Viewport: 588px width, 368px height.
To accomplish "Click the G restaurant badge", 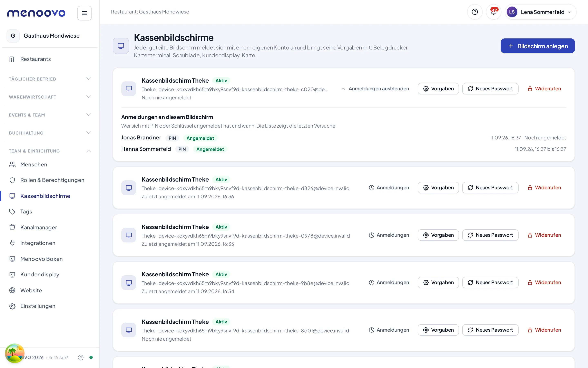I will (x=13, y=36).
